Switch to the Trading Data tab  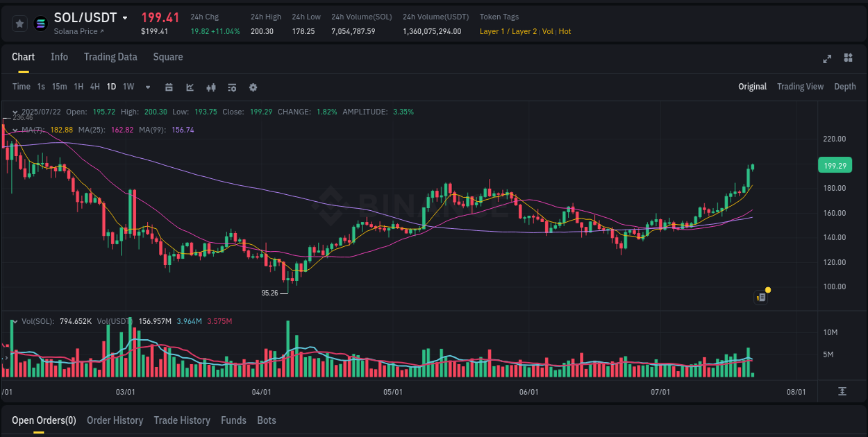click(110, 57)
